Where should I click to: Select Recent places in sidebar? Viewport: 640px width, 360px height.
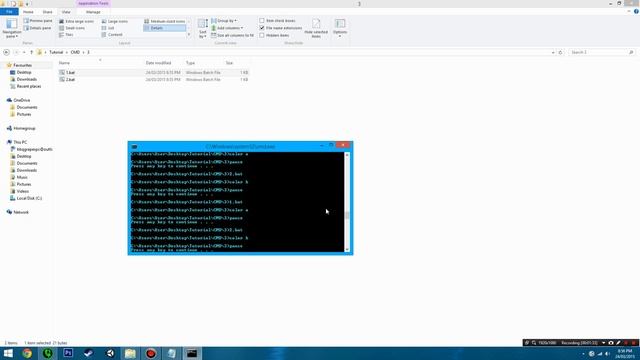click(29, 86)
